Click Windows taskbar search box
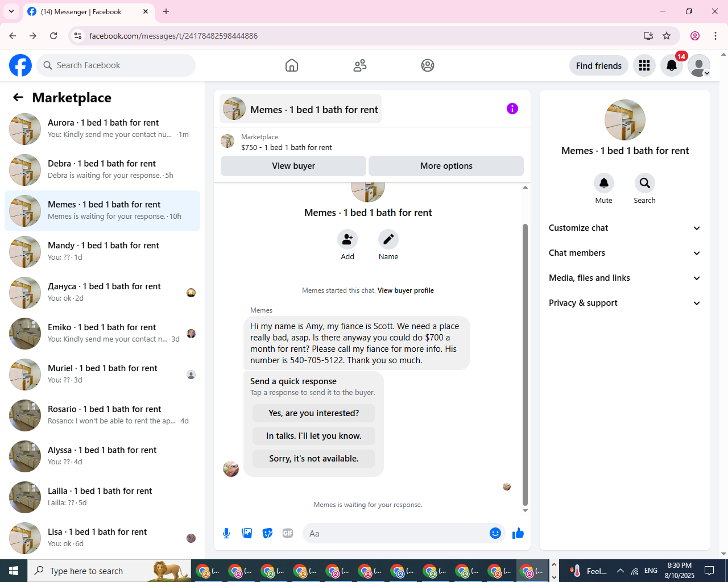The height and width of the screenshot is (582, 728). point(109,571)
